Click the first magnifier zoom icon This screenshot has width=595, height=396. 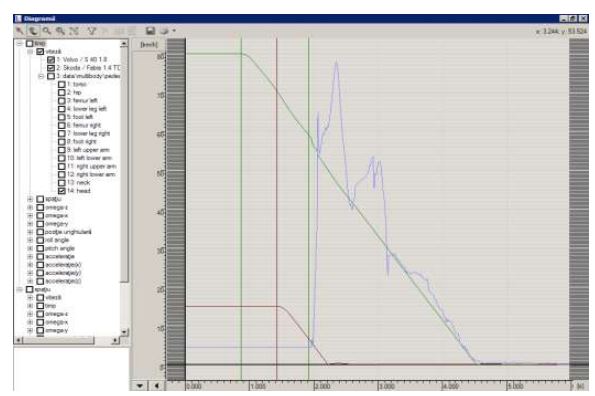[x=47, y=31]
